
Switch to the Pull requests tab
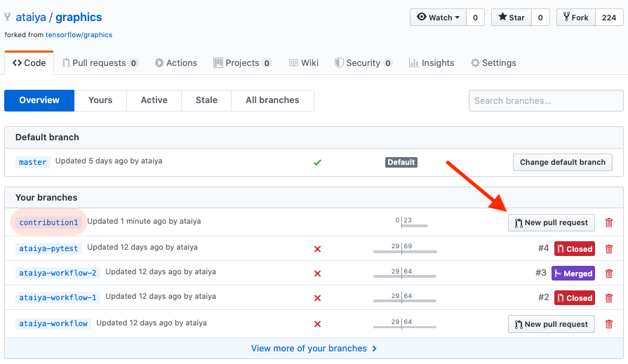click(100, 63)
